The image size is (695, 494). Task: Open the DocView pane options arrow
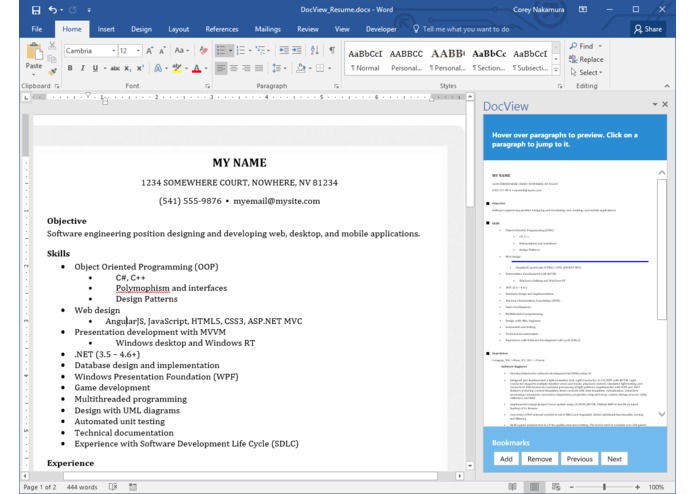[x=655, y=104]
